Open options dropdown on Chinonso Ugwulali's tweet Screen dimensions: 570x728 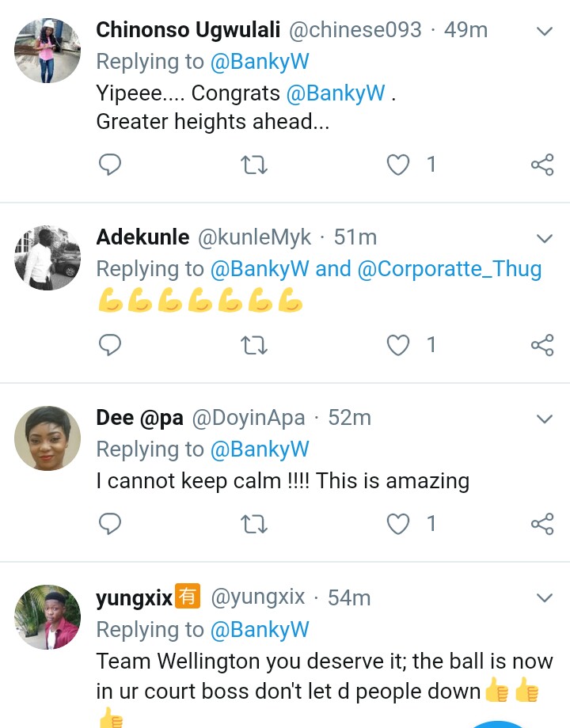point(545,32)
